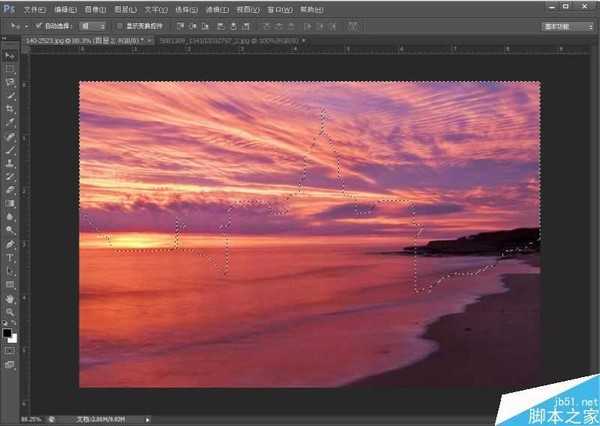This screenshot has height=426, width=600.
Task: Open the 文件 (File) menu
Action: (34, 10)
